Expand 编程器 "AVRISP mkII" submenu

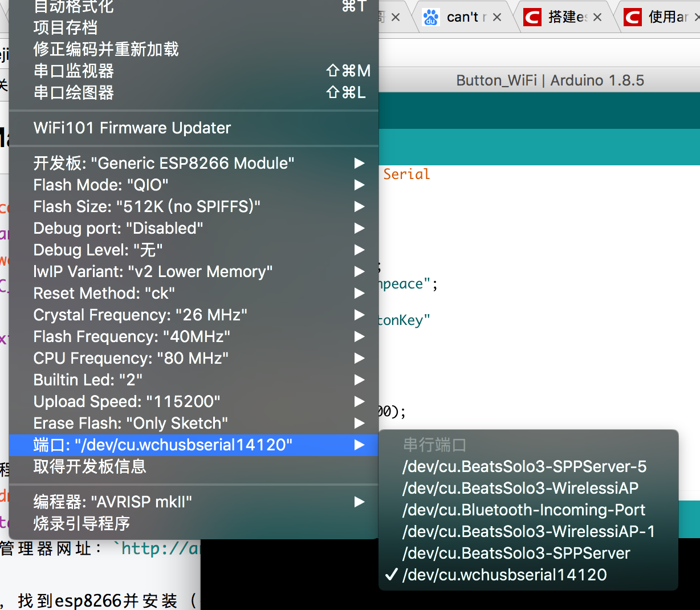click(194, 502)
